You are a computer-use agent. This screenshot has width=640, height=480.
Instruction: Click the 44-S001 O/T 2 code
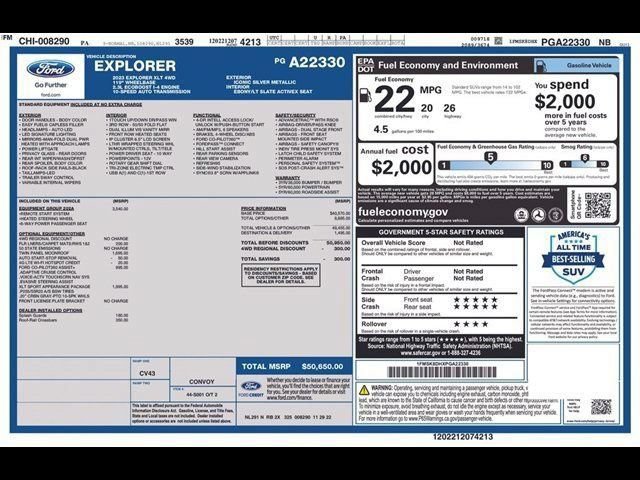[202, 395]
